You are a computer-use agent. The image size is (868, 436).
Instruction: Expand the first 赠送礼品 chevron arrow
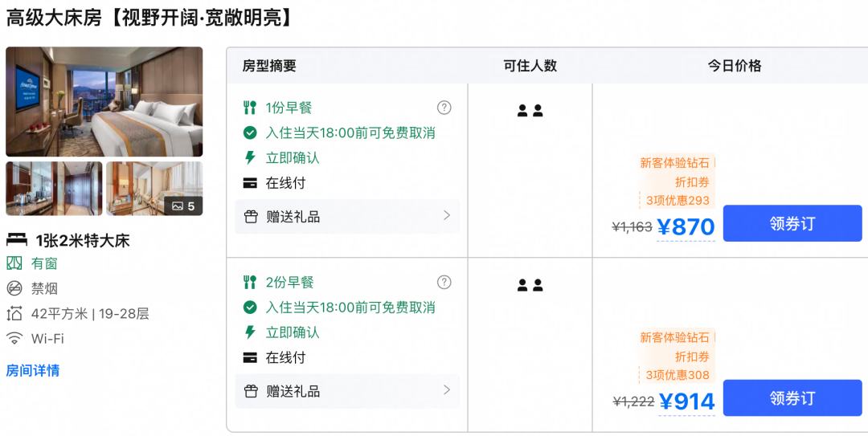tap(447, 216)
